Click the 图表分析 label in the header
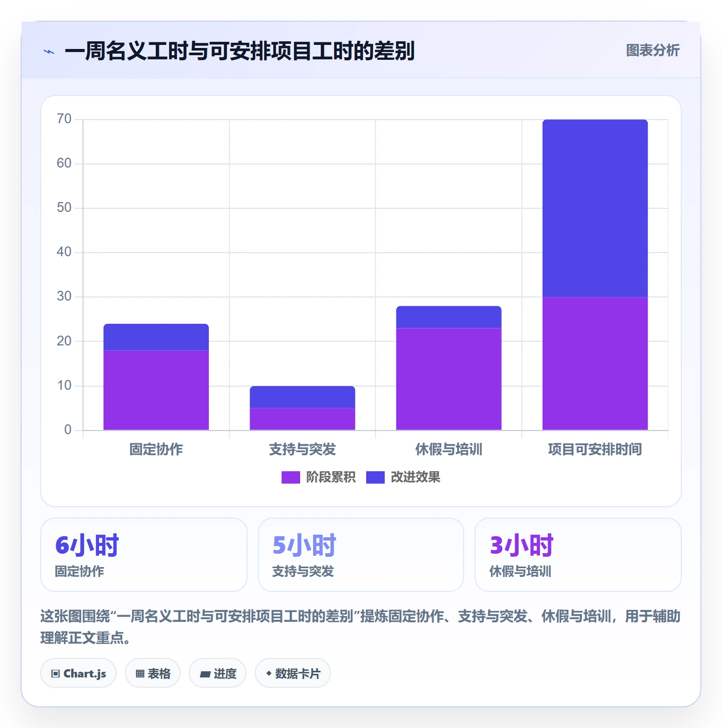 coord(652,51)
